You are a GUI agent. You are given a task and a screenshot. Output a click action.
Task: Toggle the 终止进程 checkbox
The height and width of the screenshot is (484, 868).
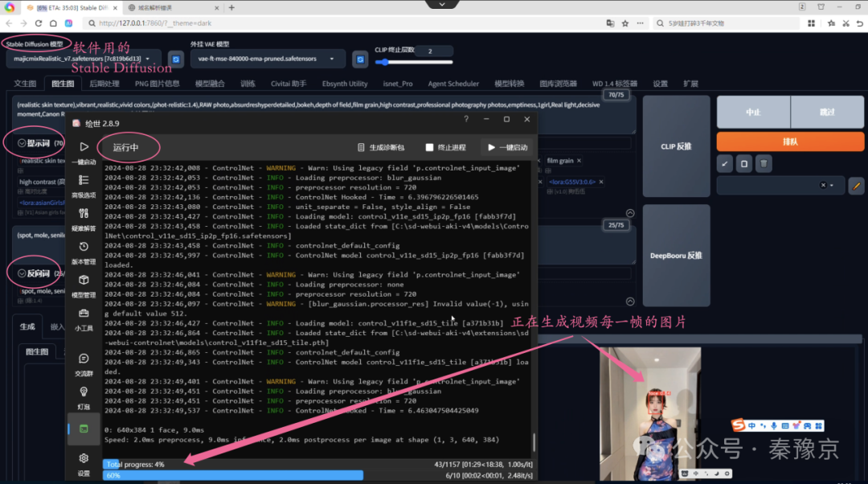[x=429, y=147]
